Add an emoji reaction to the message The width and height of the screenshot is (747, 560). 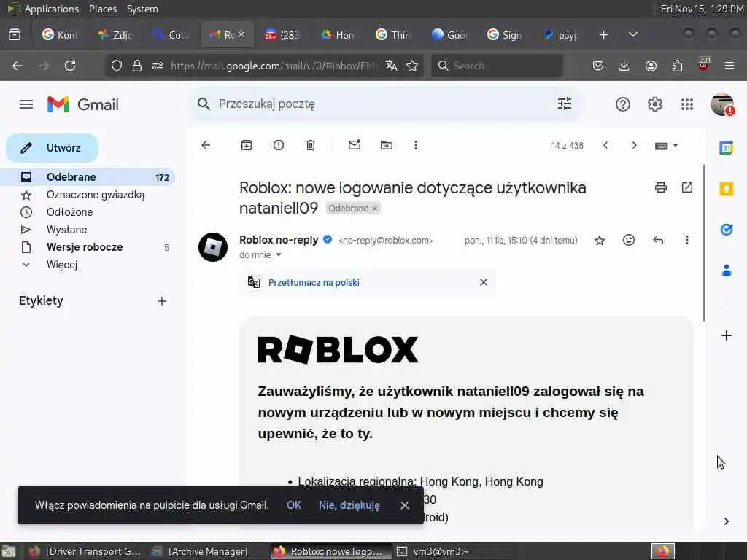[x=629, y=240]
